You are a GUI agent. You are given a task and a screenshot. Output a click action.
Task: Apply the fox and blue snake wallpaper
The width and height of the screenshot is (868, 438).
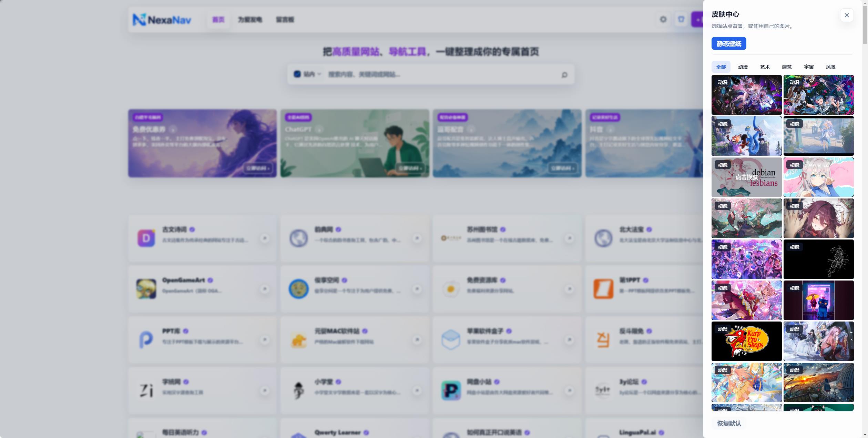tap(747, 136)
